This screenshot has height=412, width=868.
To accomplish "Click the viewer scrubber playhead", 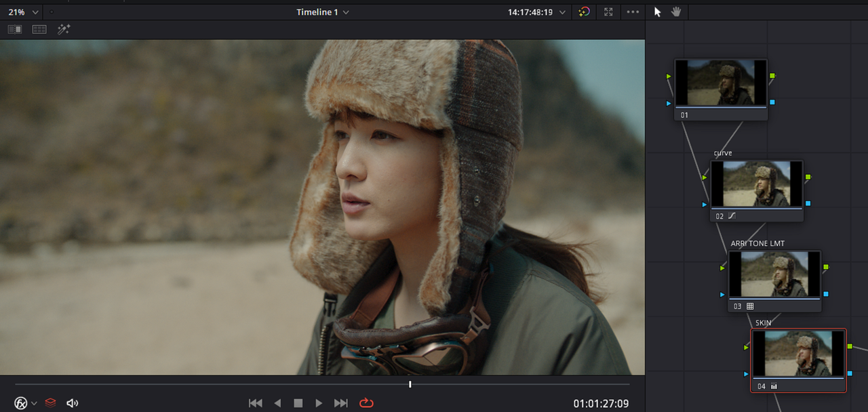I will tap(410, 384).
